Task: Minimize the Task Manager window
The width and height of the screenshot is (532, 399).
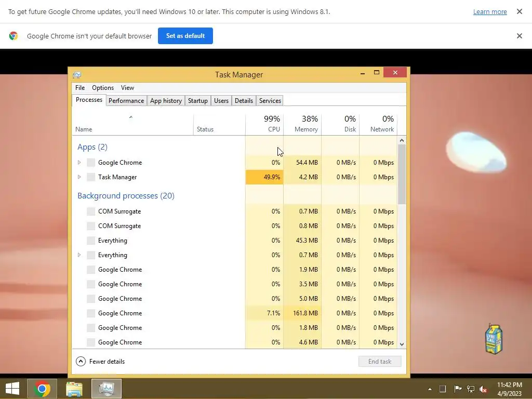Action: pyautogui.click(x=363, y=73)
